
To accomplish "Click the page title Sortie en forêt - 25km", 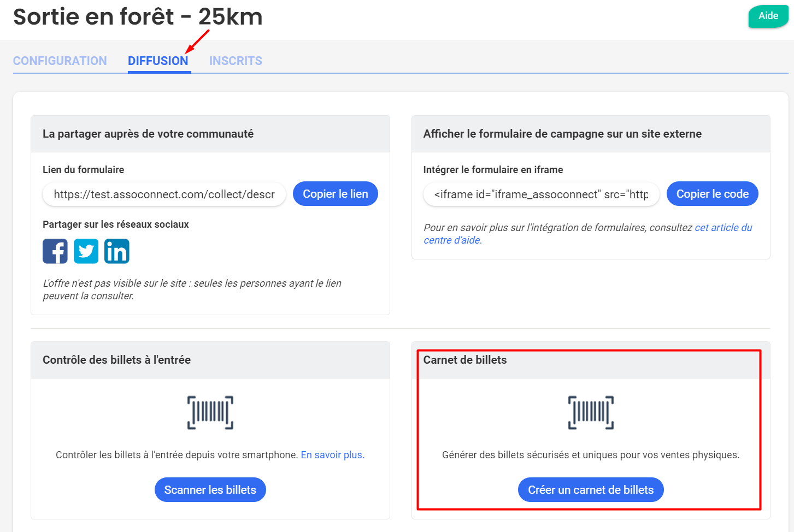I will pos(138,17).
